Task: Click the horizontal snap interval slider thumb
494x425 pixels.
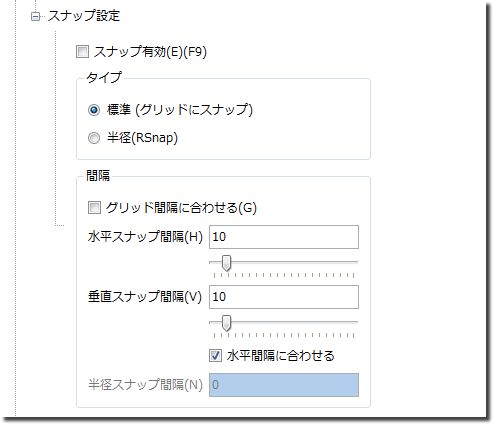Action: point(226,263)
